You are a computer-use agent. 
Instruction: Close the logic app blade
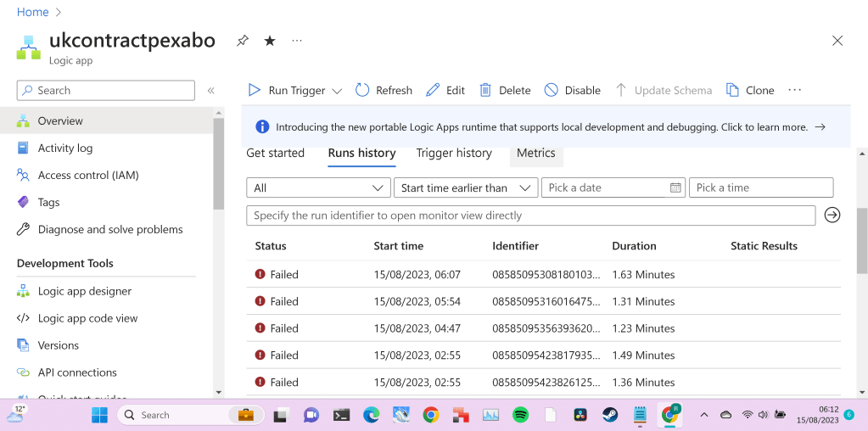coord(837,41)
